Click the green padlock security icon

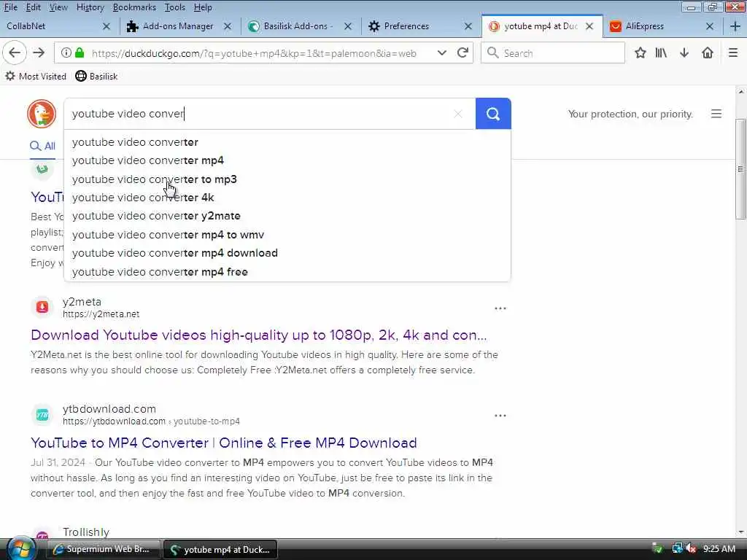[80, 52]
